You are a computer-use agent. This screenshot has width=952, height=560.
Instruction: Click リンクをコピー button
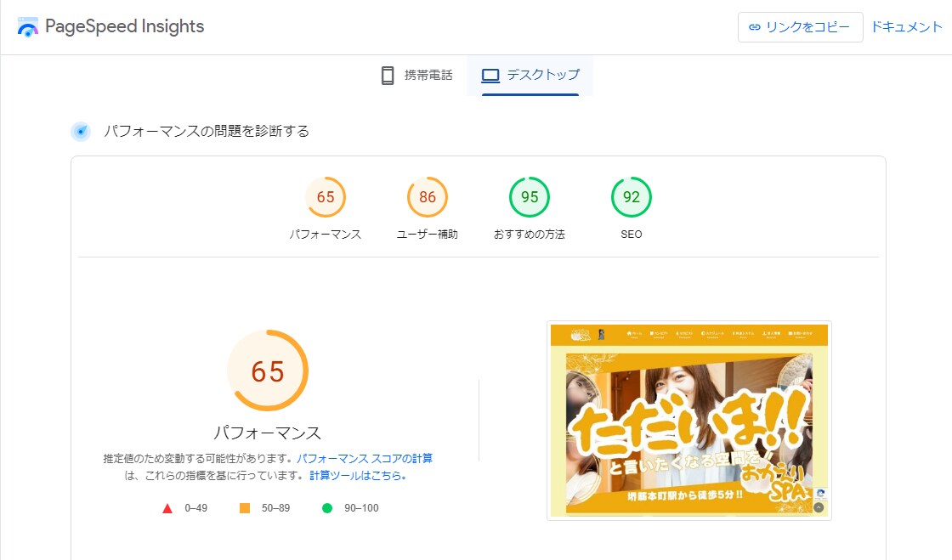tap(800, 27)
